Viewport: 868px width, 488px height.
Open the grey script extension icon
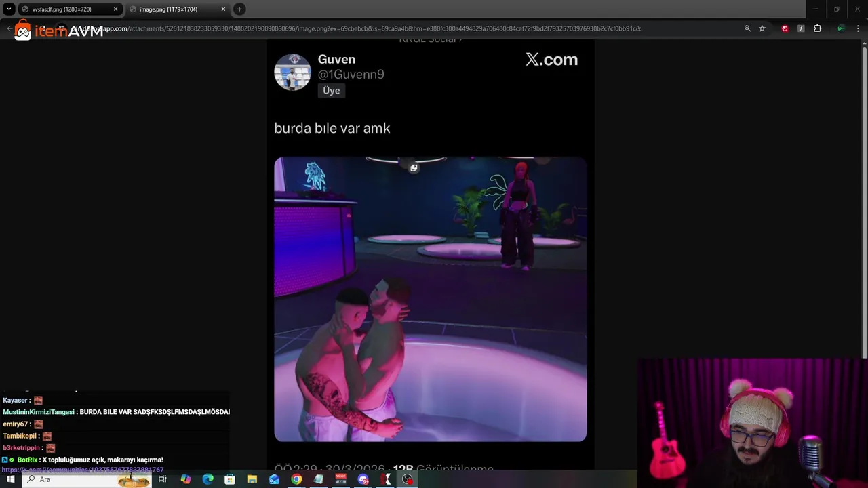coord(801,28)
